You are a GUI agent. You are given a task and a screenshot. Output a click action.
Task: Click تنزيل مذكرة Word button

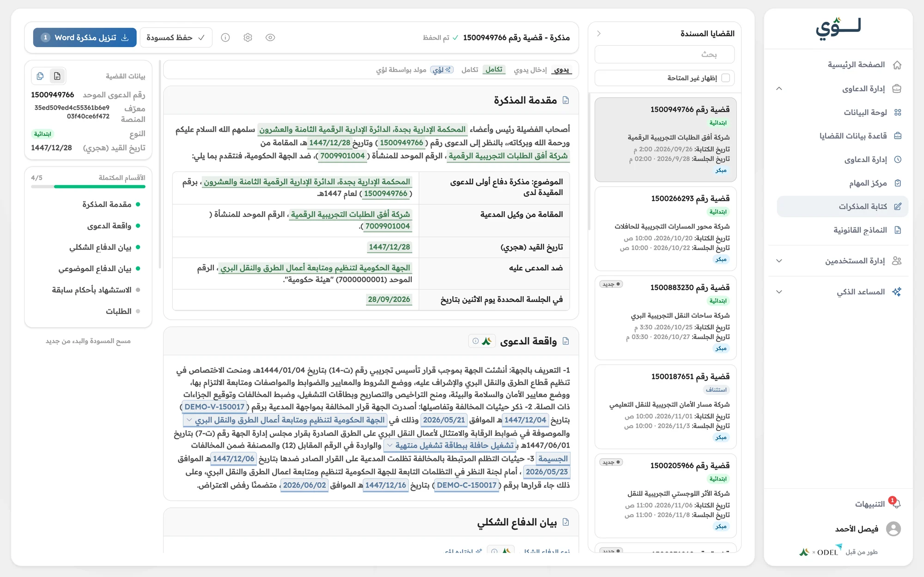(x=85, y=37)
